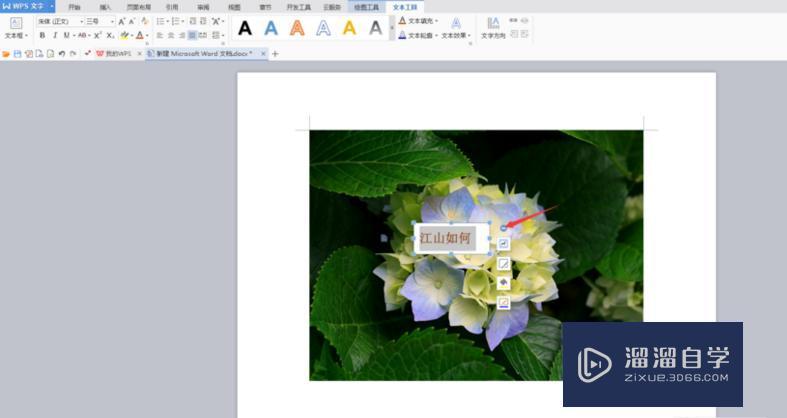Save the document with the disk icon
This screenshot has height=418, width=787.
[x=18, y=54]
